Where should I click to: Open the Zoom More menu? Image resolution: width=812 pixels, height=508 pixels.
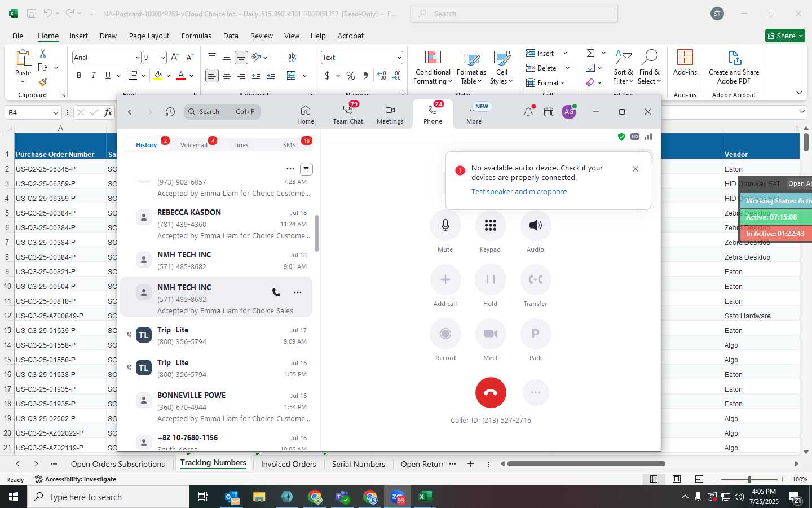click(x=474, y=115)
